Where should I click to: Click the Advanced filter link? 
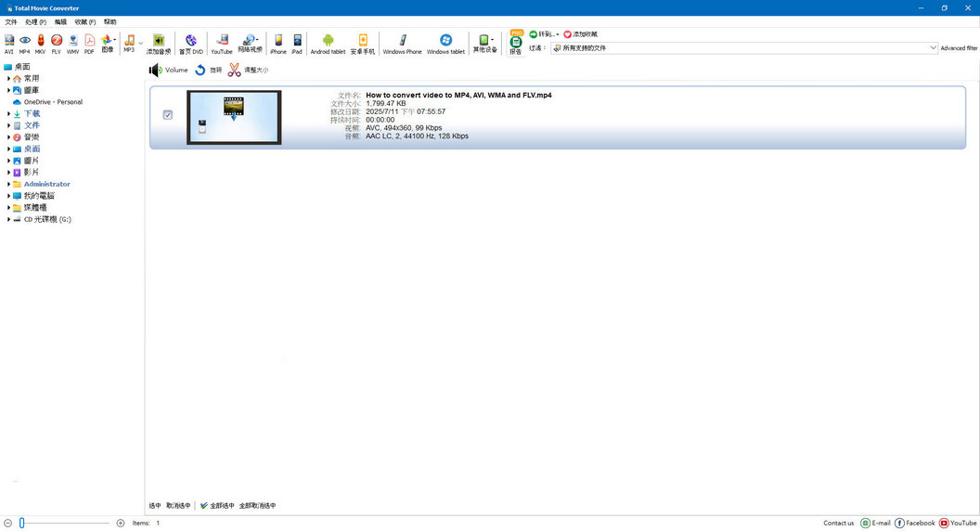click(x=959, y=48)
